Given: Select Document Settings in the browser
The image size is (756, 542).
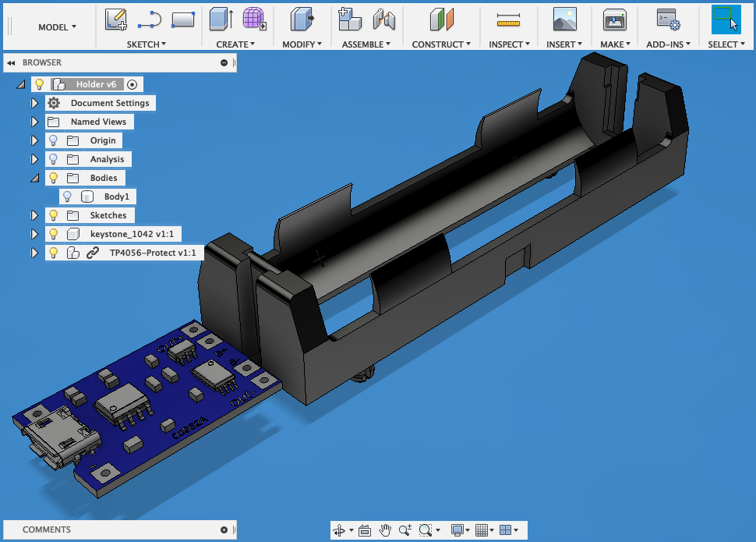Looking at the screenshot, I should tap(109, 103).
